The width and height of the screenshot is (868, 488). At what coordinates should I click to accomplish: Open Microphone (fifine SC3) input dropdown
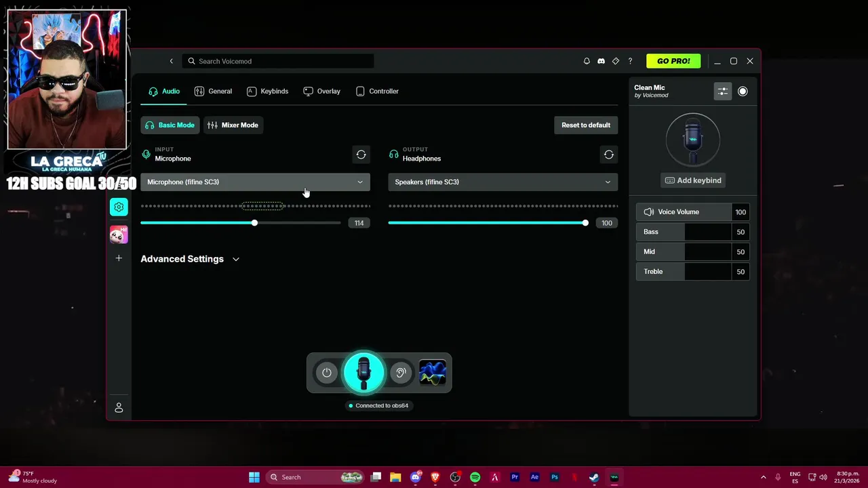point(256,182)
